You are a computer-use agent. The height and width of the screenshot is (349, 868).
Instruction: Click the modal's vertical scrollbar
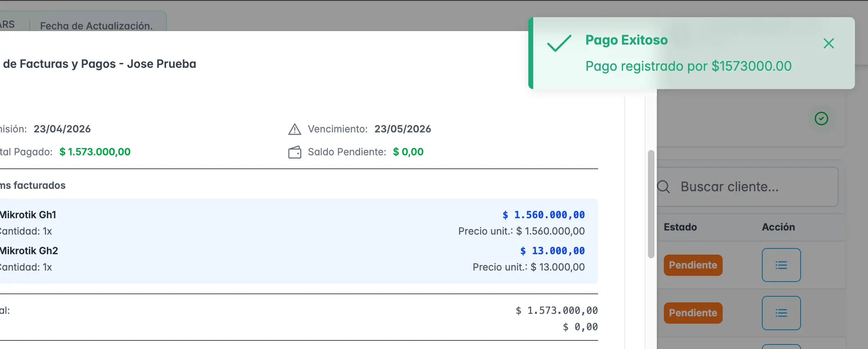pos(651,204)
